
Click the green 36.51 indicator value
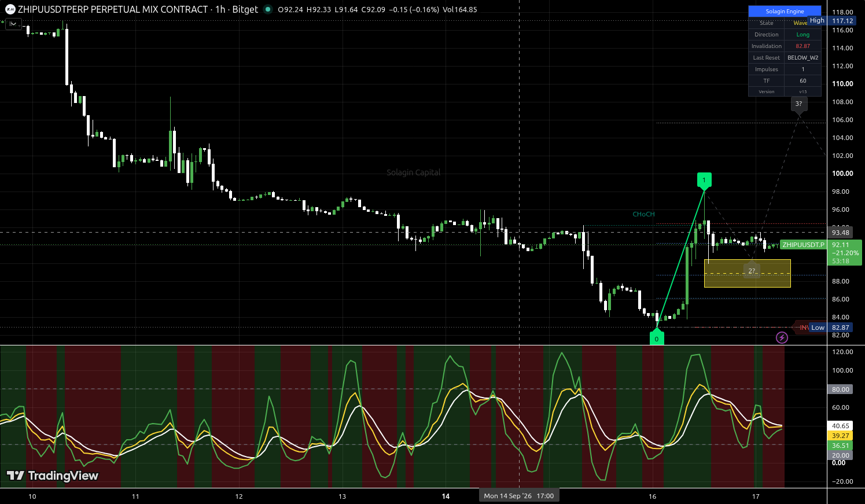click(x=841, y=446)
